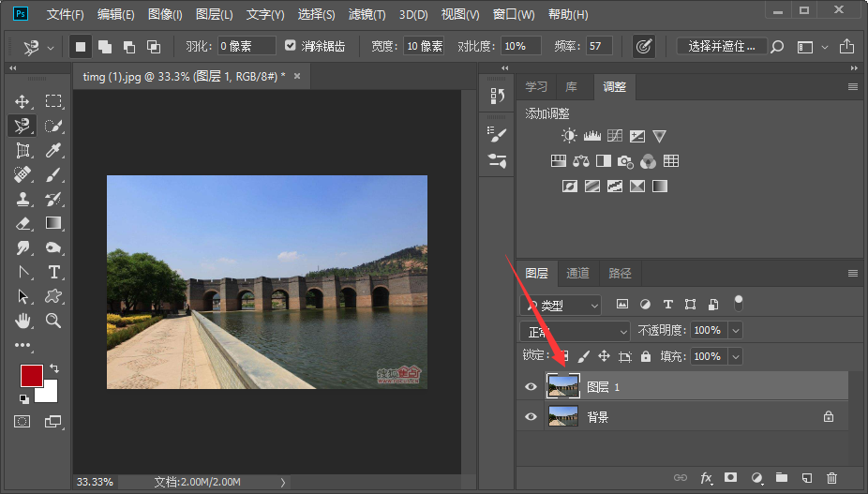Select the Hand tool
This screenshot has height=494, width=868.
[22, 321]
